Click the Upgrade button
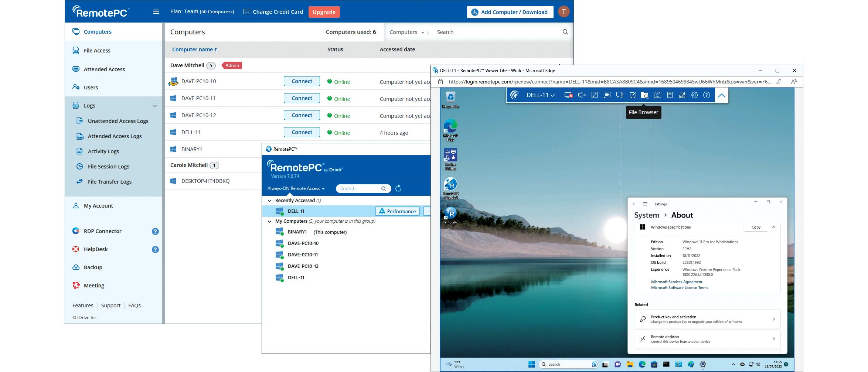The height and width of the screenshot is (372, 868). [x=324, y=12]
